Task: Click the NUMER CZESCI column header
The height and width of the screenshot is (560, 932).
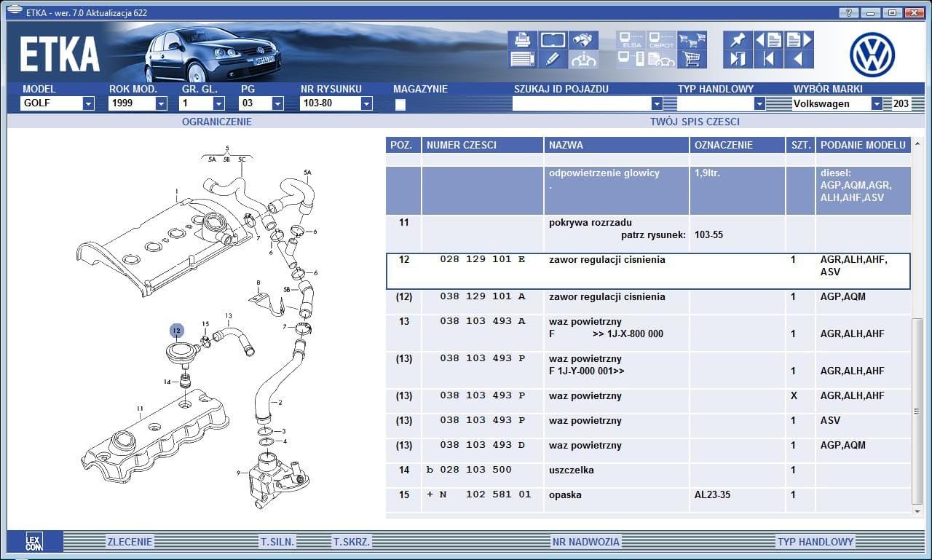Action: (483, 145)
